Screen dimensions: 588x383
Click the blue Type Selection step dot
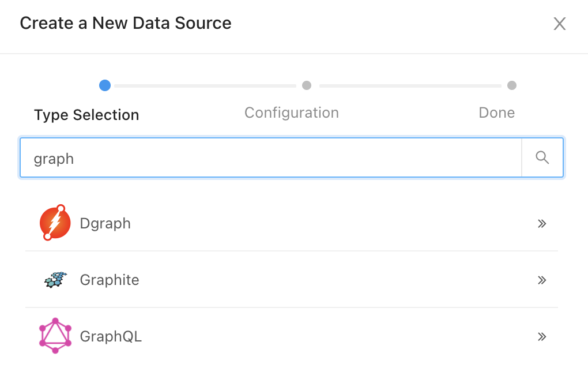pyautogui.click(x=105, y=85)
